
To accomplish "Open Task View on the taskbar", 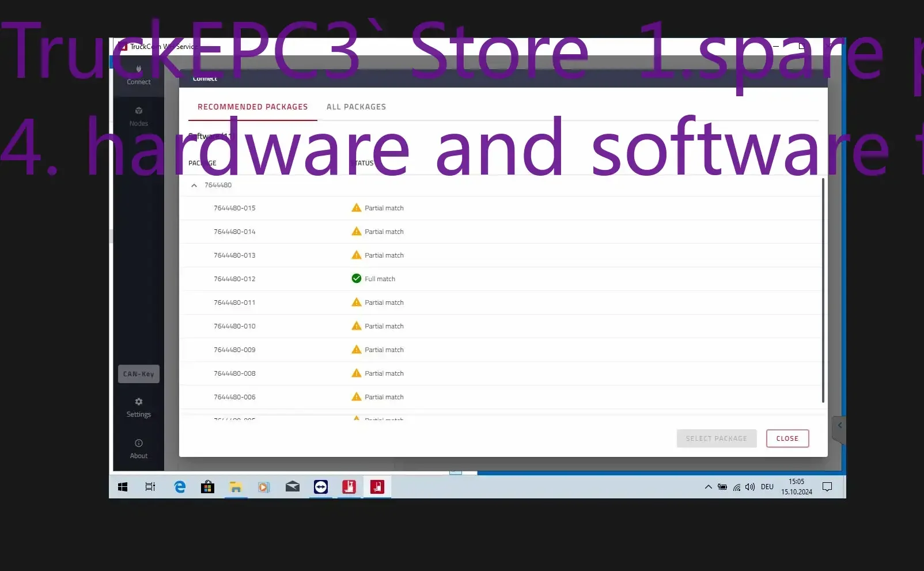I will click(150, 487).
